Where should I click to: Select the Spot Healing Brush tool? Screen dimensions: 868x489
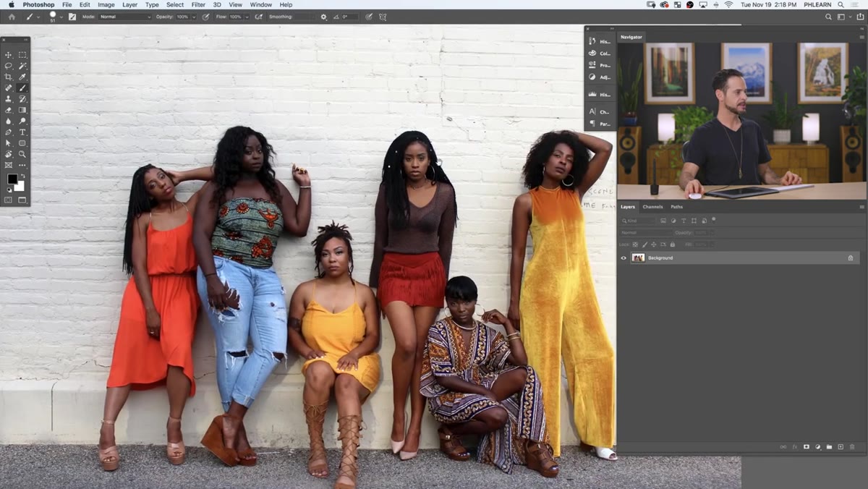[9, 88]
